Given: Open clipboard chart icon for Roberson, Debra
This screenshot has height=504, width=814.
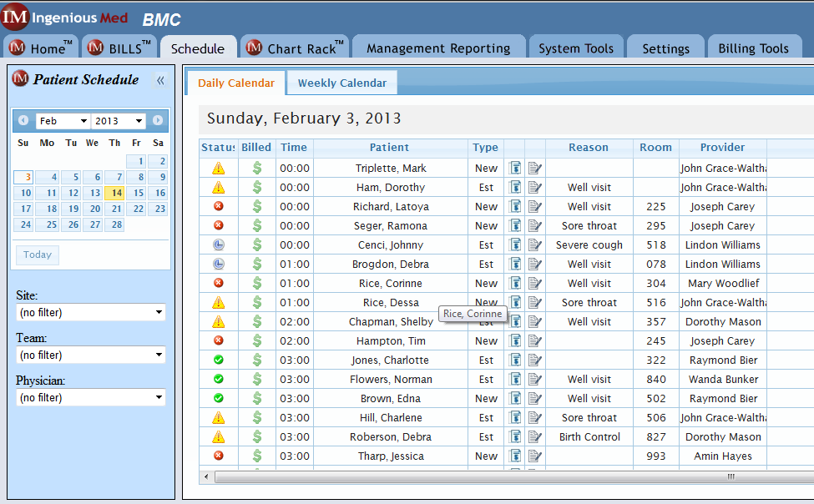Looking at the screenshot, I should (x=515, y=437).
